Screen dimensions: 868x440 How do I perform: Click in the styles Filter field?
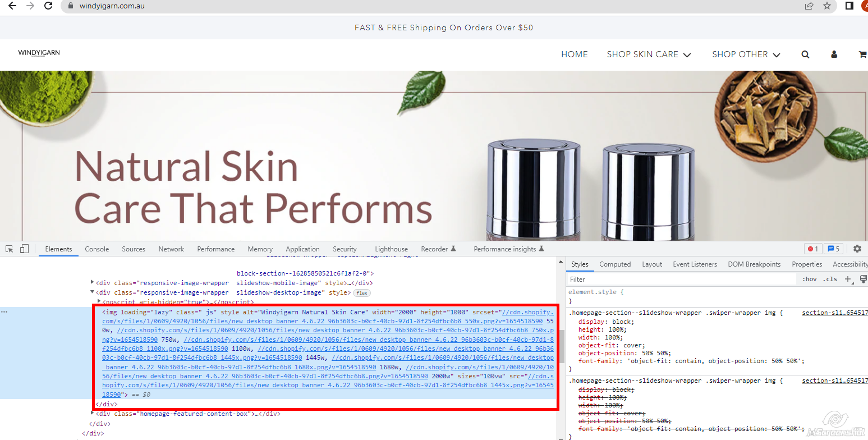pyautogui.click(x=682, y=279)
